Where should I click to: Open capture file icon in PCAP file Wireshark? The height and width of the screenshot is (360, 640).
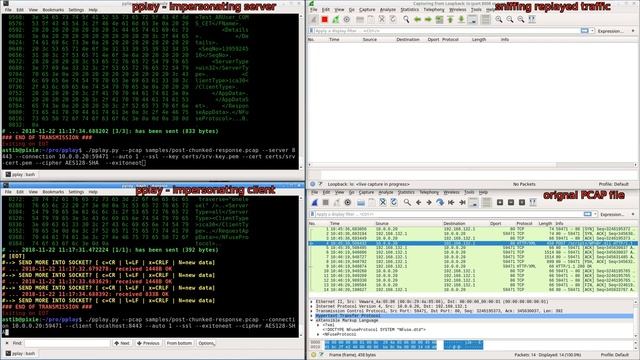(x=361, y=202)
